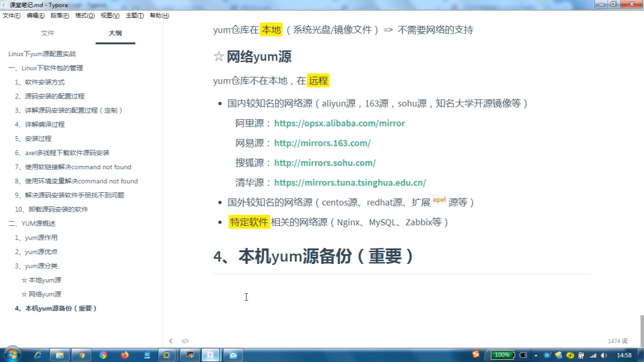644x362 pixels.
Task: Go to outline 4、本机yum源备份（重要）
Action: pos(56,308)
